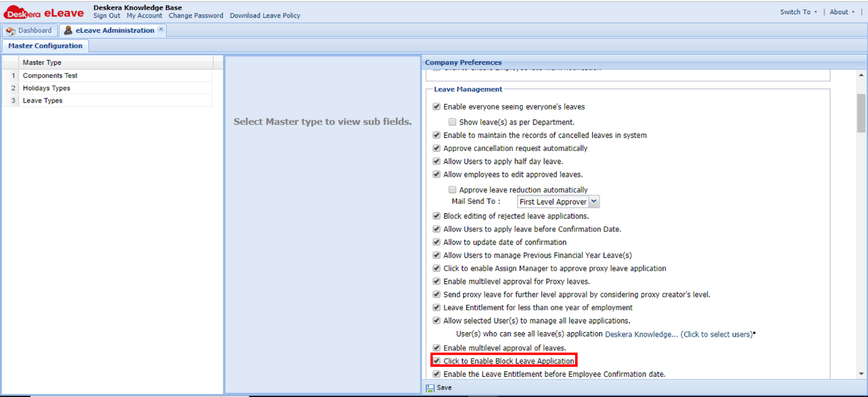Open the Mail Send To dropdown
This screenshot has width=868, height=397.
tap(595, 201)
